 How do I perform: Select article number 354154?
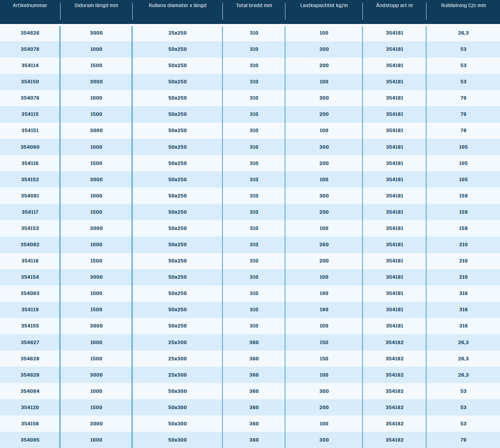tap(30, 277)
